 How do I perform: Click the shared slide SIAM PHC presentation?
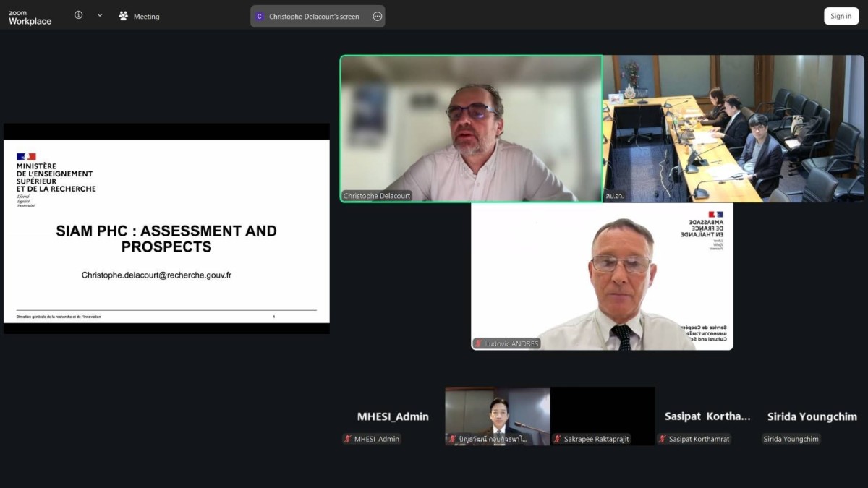[x=166, y=228]
